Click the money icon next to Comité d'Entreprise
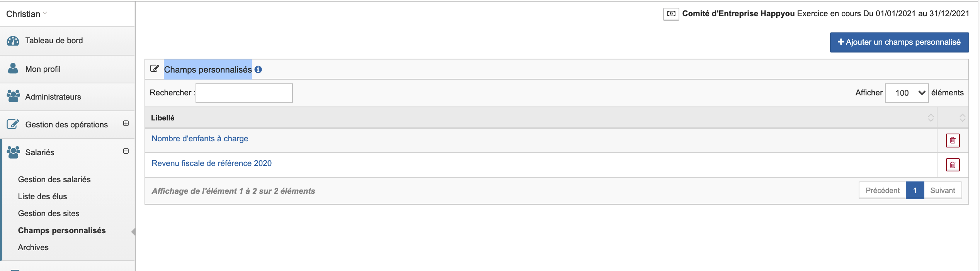Screen dimensions: 980x271 [x=671, y=14]
